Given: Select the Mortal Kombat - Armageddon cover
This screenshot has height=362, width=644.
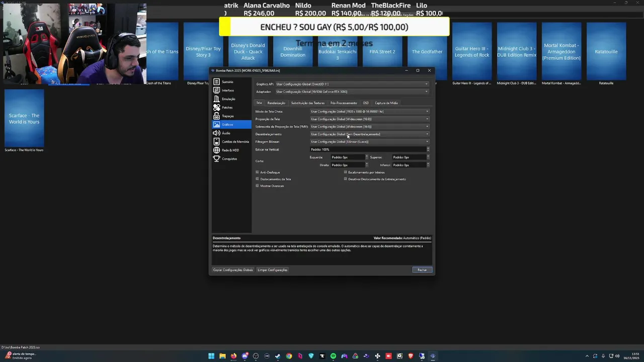Looking at the screenshot, I should [x=561, y=51].
